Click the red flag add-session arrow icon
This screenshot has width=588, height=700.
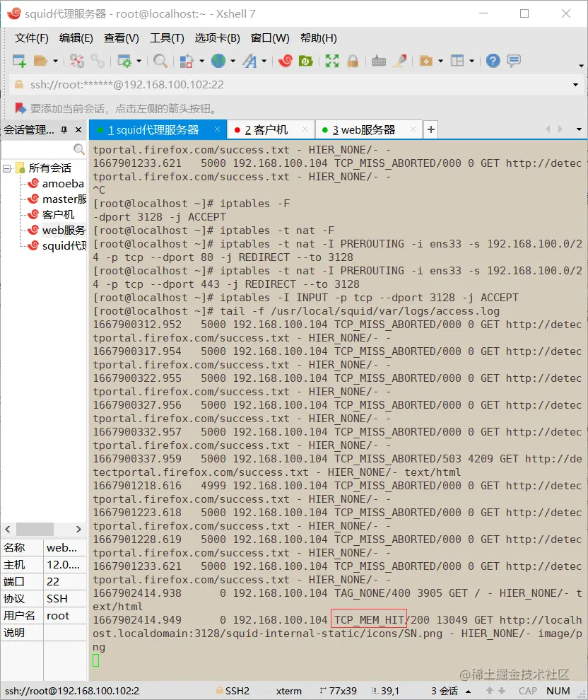(x=20, y=108)
